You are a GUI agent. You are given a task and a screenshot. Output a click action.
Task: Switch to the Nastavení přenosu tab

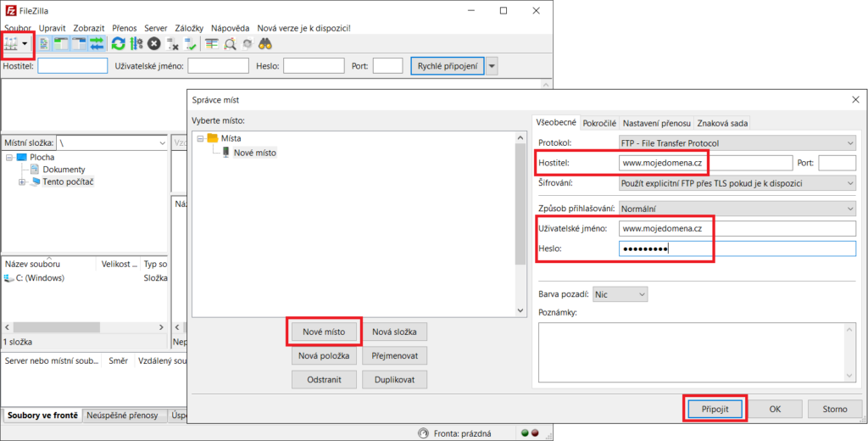click(x=657, y=124)
